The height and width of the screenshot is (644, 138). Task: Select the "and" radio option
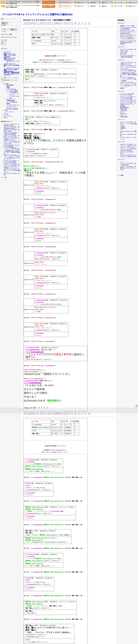tap(5, 30)
